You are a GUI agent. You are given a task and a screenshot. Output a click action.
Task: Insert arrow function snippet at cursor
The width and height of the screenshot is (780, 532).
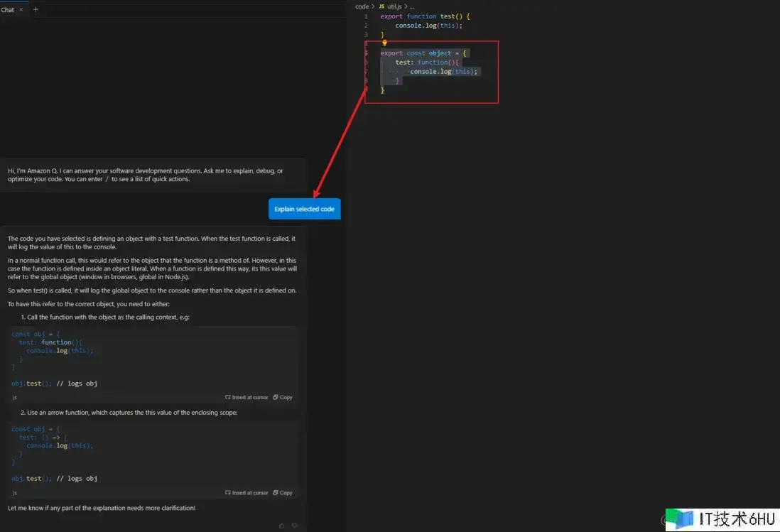(x=247, y=492)
